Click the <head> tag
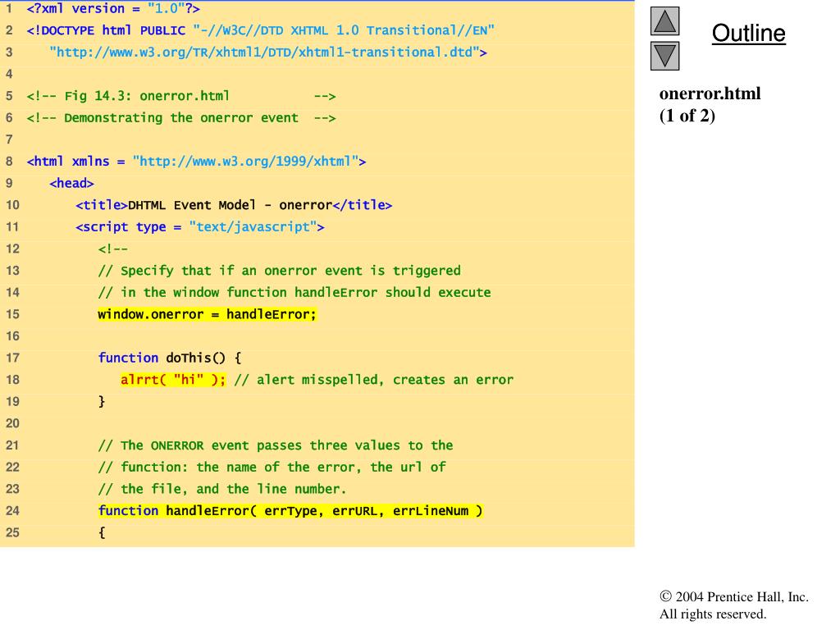Image resolution: width=840 pixels, height=630 pixels. (x=71, y=183)
